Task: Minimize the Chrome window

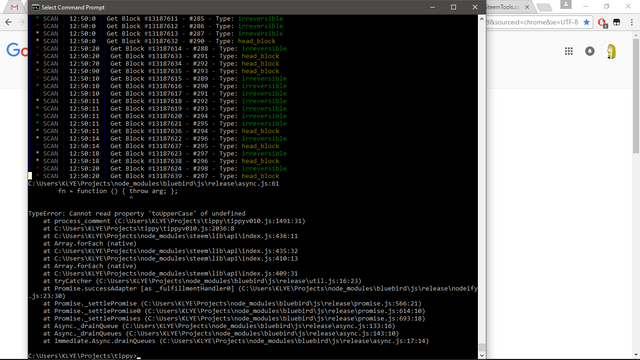Action: pyautogui.click(x=586, y=7)
